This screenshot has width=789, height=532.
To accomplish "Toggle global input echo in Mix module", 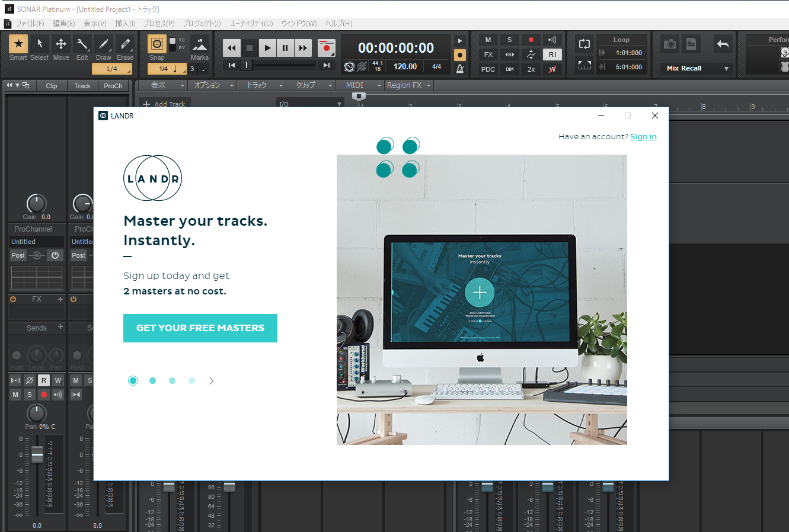I will (x=552, y=40).
